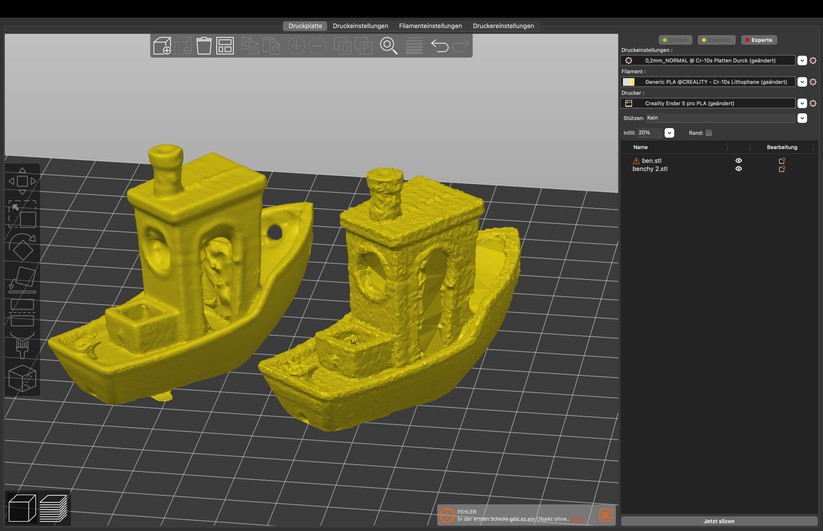Click the yellow filament color swatch
This screenshot has width=823, height=531.
pos(628,82)
